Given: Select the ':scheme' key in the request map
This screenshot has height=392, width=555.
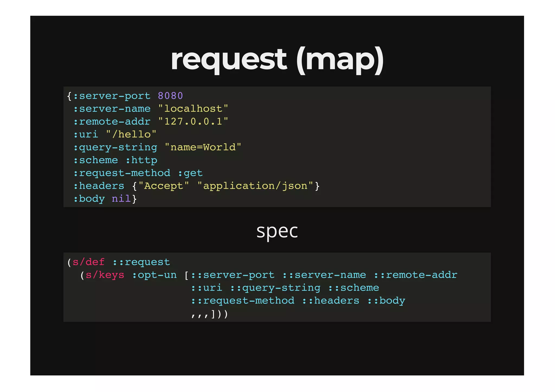Looking at the screenshot, I should (x=96, y=160).
